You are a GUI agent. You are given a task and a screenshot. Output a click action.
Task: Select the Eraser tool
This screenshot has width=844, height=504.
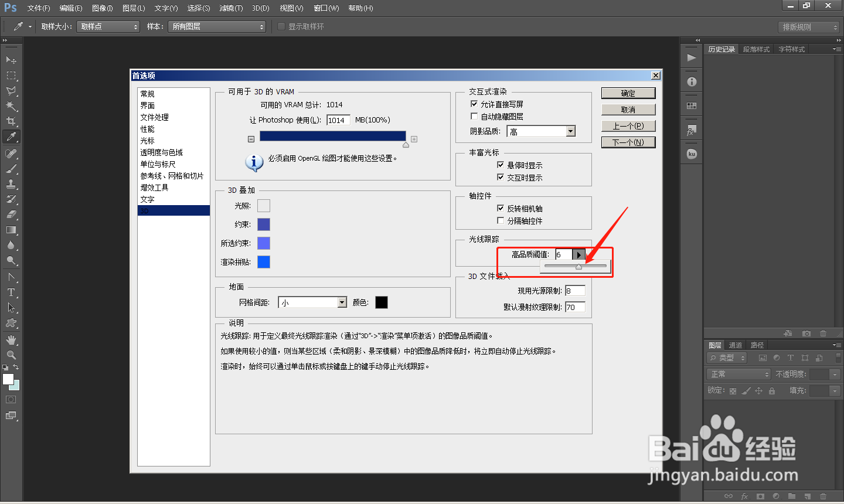point(11,214)
